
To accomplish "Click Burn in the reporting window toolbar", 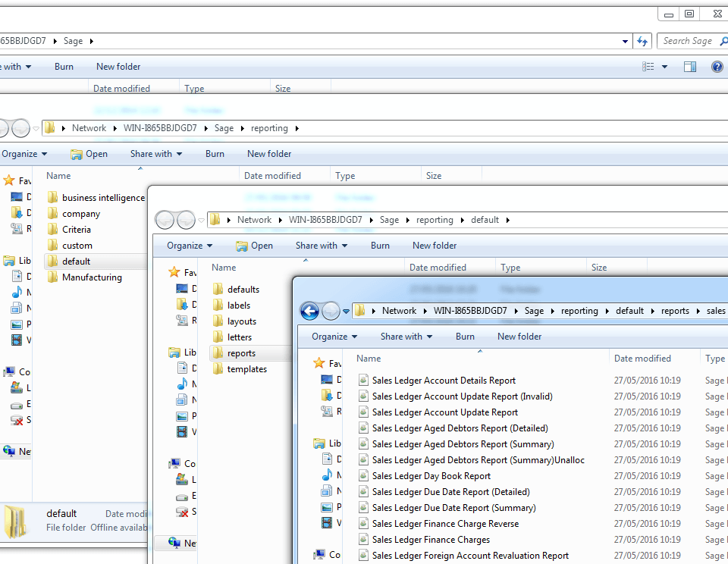I will coord(215,154).
